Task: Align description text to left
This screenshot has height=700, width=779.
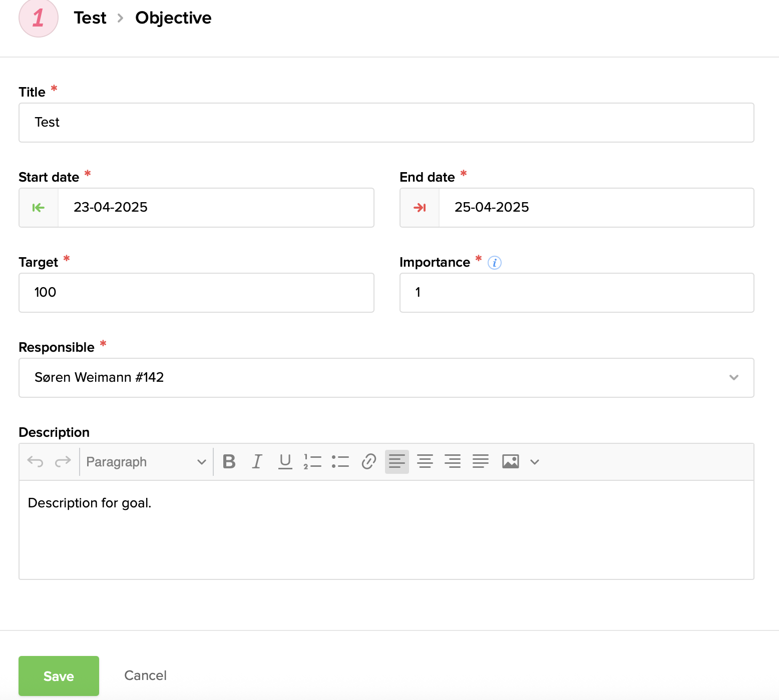Action: coord(397,461)
